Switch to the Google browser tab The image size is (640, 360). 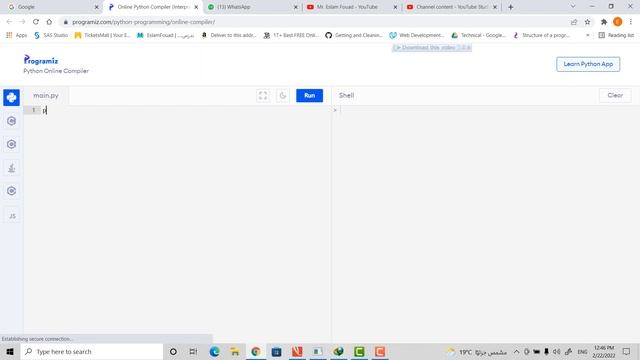[x=52, y=7]
